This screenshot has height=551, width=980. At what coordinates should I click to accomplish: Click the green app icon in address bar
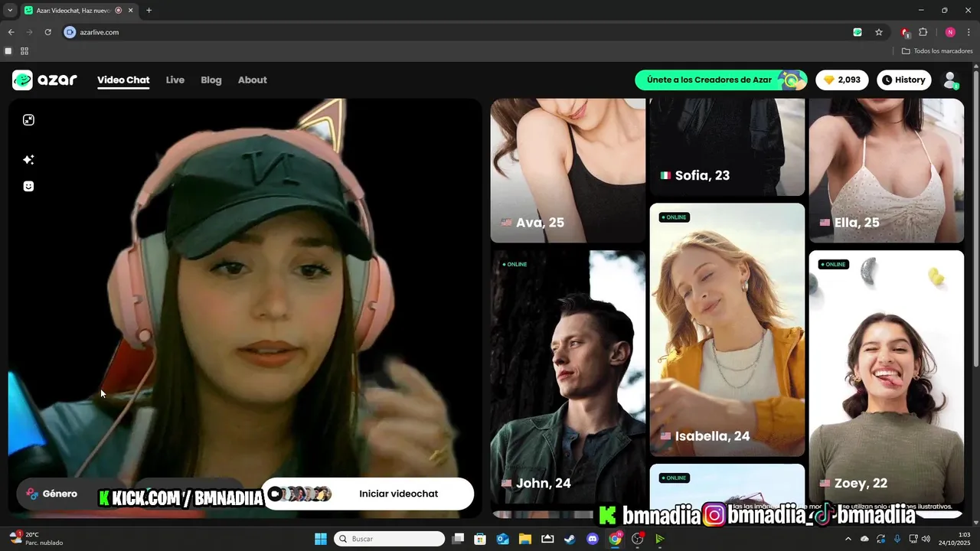[x=857, y=32]
